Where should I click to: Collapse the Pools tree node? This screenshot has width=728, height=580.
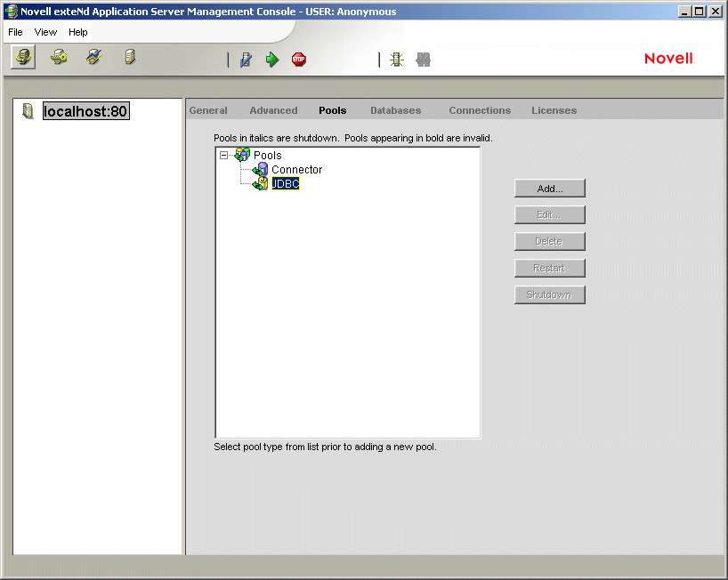tap(223, 155)
